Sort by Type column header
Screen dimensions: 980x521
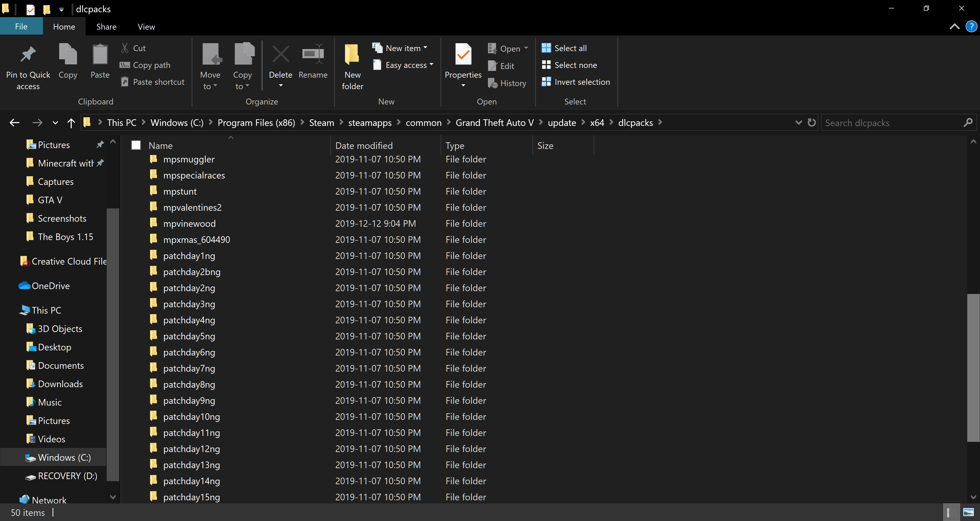[487, 146]
